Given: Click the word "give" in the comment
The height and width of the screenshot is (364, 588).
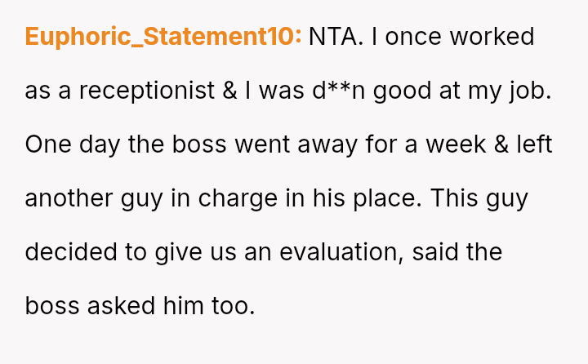Looking at the screenshot, I should pos(180,252).
